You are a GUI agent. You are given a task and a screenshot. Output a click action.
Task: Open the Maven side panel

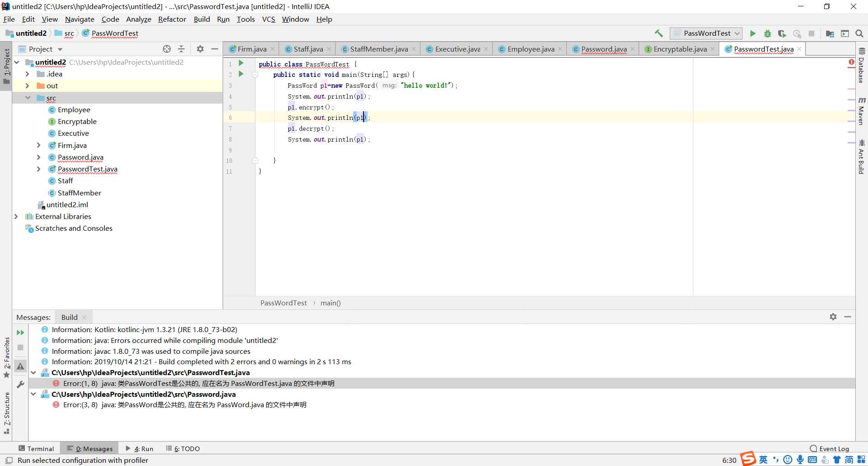tap(862, 111)
